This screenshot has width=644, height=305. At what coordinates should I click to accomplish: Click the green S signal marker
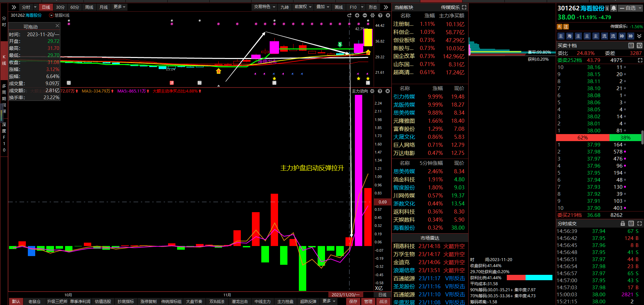point(340,44)
